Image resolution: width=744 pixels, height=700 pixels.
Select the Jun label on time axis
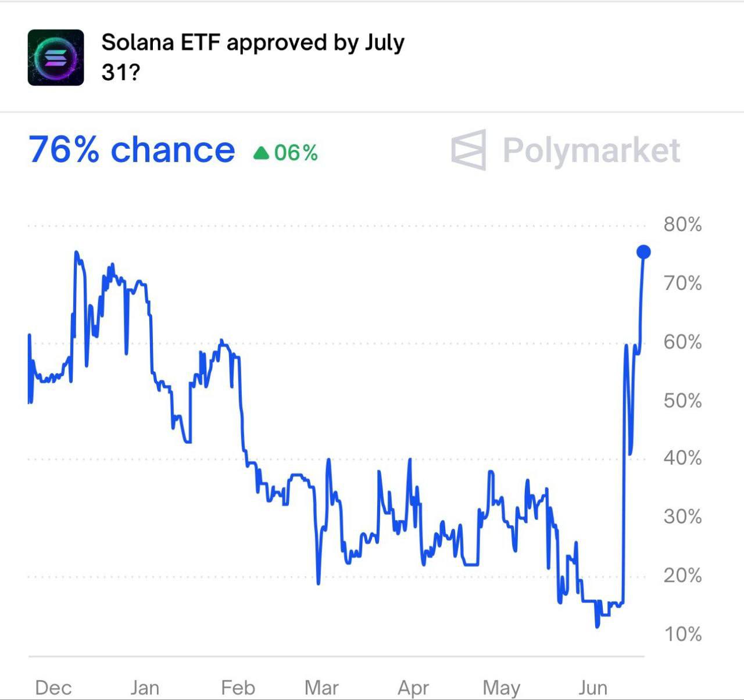tap(593, 688)
